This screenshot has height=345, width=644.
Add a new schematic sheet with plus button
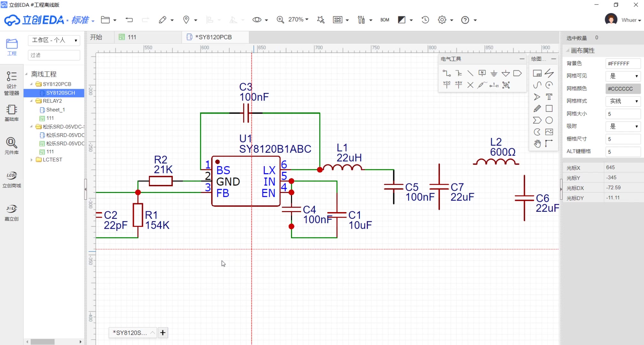pyautogui.click(x=163, y=333)
